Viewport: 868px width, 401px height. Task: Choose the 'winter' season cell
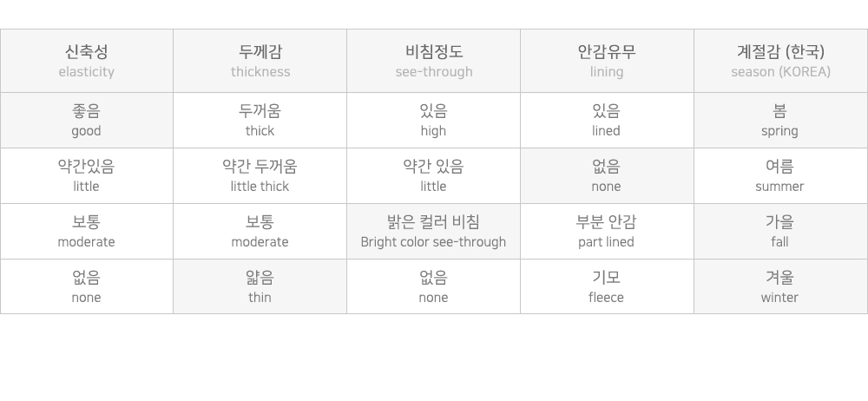[780, 287]
